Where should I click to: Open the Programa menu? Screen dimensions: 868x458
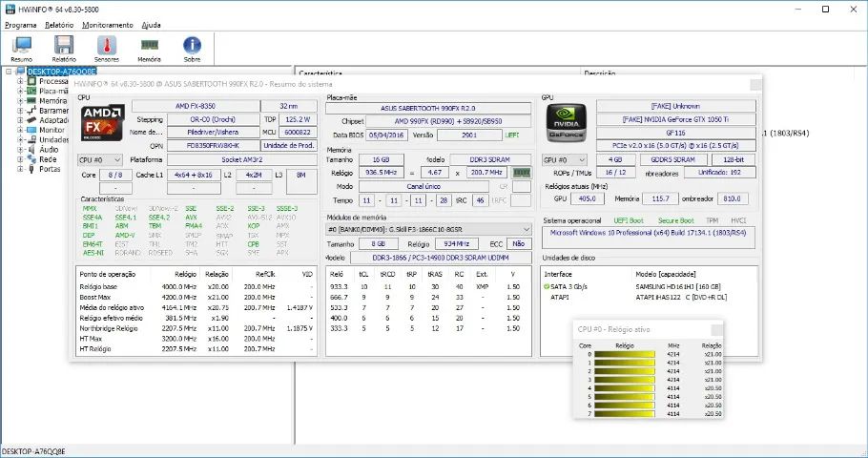tap(20, 25)
